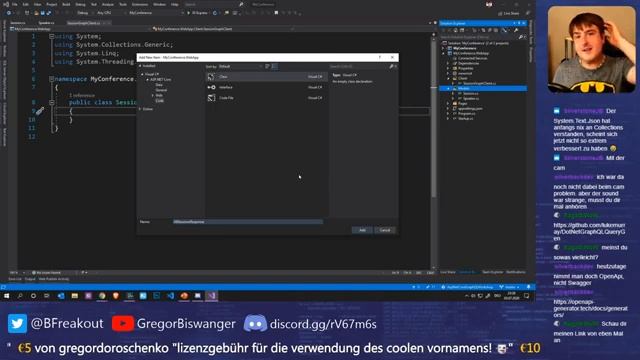
Task: Select Startup.cs in Solution Explorer
Action: (x=465, y=119)
